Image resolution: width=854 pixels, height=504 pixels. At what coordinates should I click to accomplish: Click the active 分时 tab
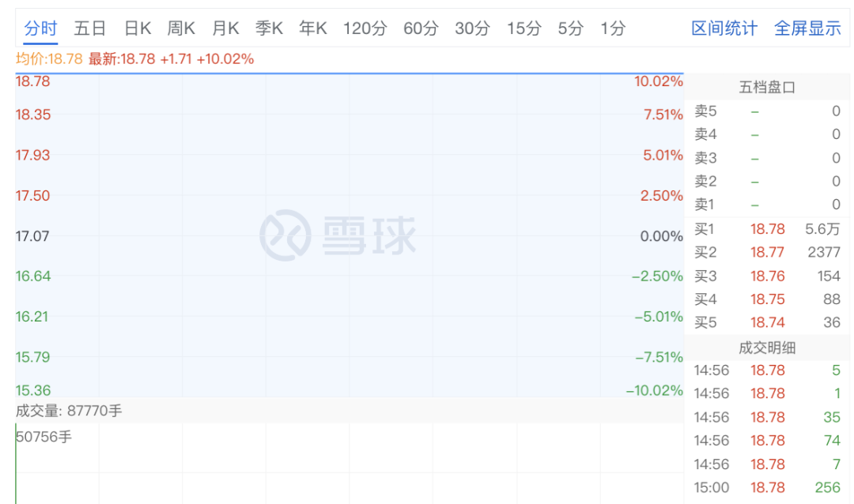pos(40,29)
